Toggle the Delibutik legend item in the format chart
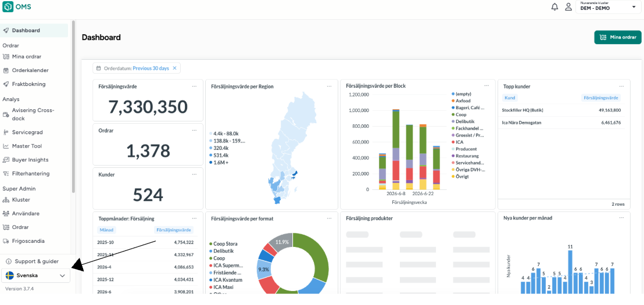 [223, 251]
